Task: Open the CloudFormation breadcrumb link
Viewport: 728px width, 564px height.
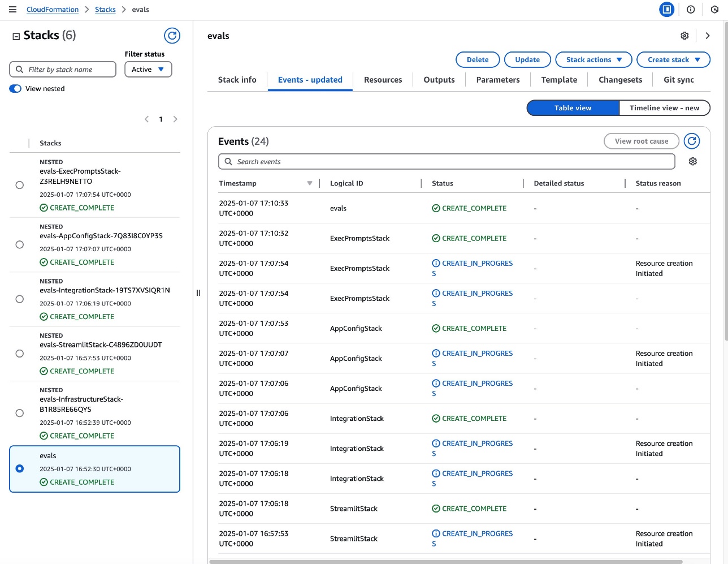Action: coord(53,10)
